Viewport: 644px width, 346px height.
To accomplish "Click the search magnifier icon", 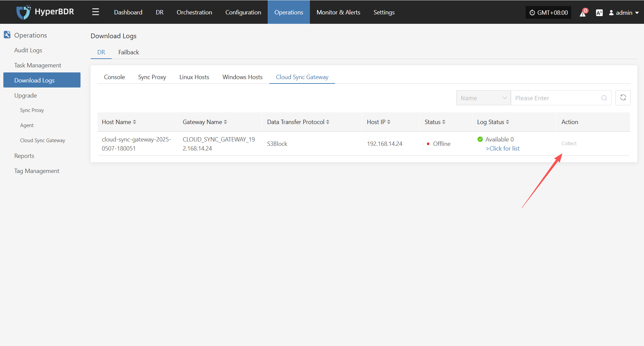I will tap(604, 98).
